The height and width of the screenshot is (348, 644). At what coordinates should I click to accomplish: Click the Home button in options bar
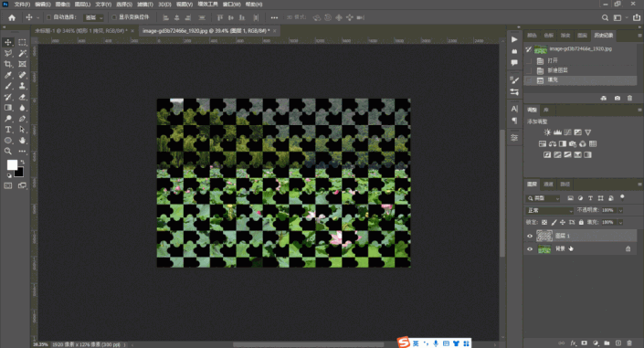[x=12, y=17]
